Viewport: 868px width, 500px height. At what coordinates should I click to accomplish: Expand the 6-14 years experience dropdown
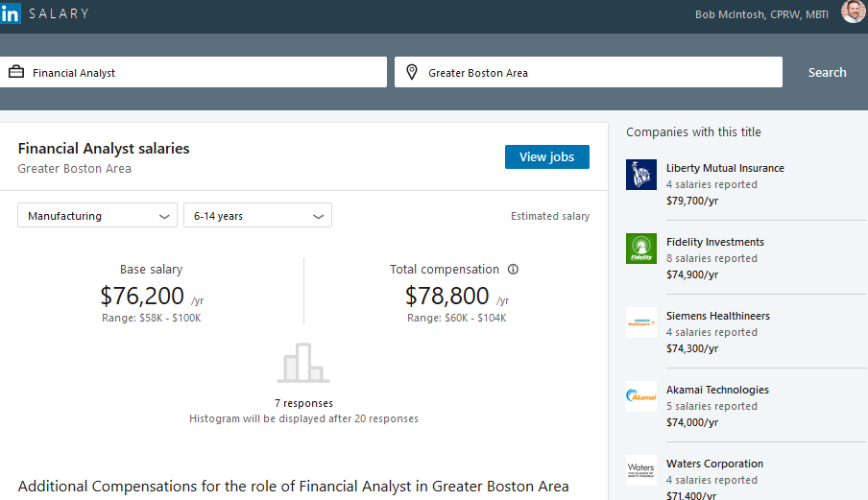point(258,215)
